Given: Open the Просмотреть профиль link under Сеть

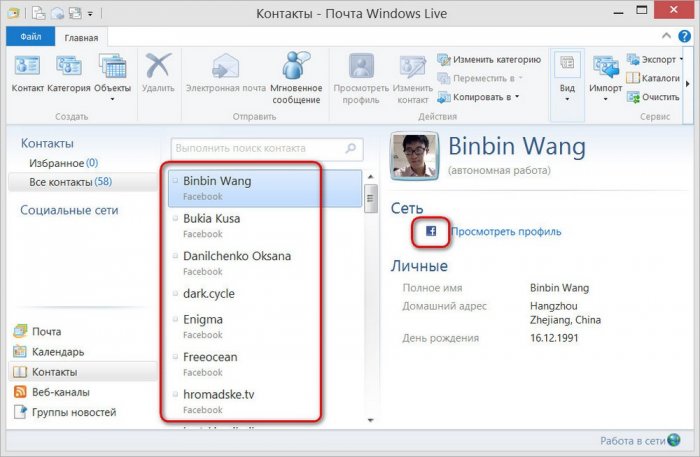Looking at the screenshot, I should coord(506,232).
